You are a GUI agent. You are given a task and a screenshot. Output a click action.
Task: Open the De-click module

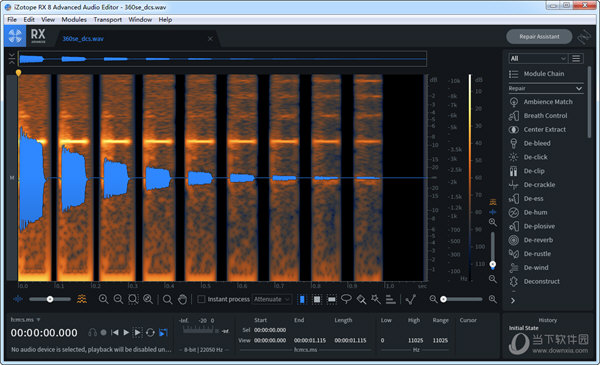528,157
